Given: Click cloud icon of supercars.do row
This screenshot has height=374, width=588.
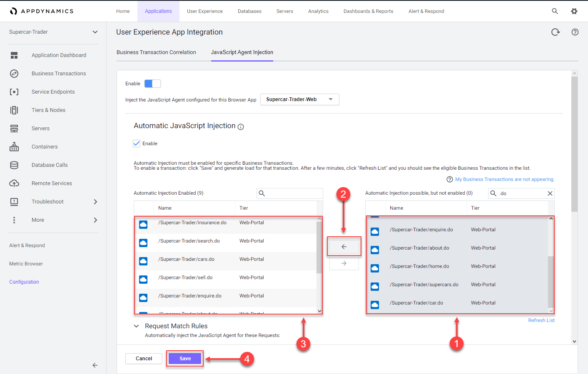Looking at the screenshot, I should 375,287.
